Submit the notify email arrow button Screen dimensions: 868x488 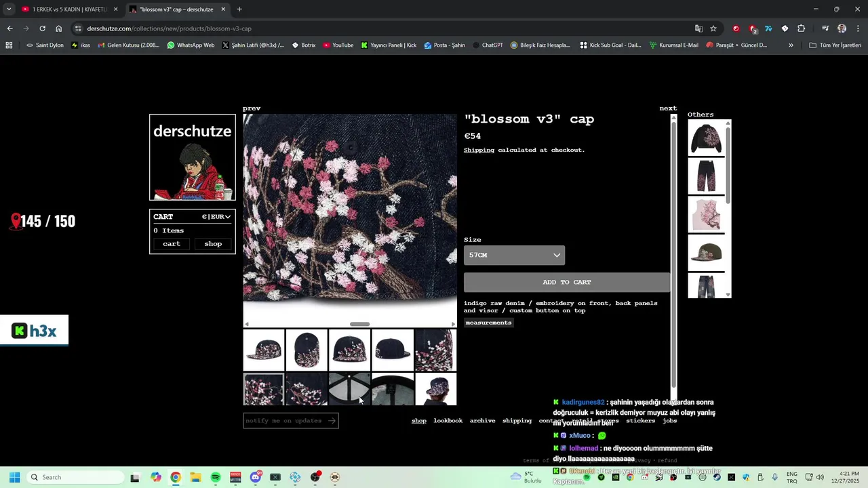point(332,421)
